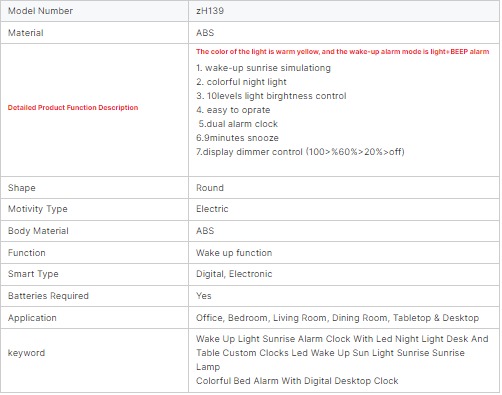Click the Application row's room list
Screen dimensions: 502x395
click(x=337, y=318)
